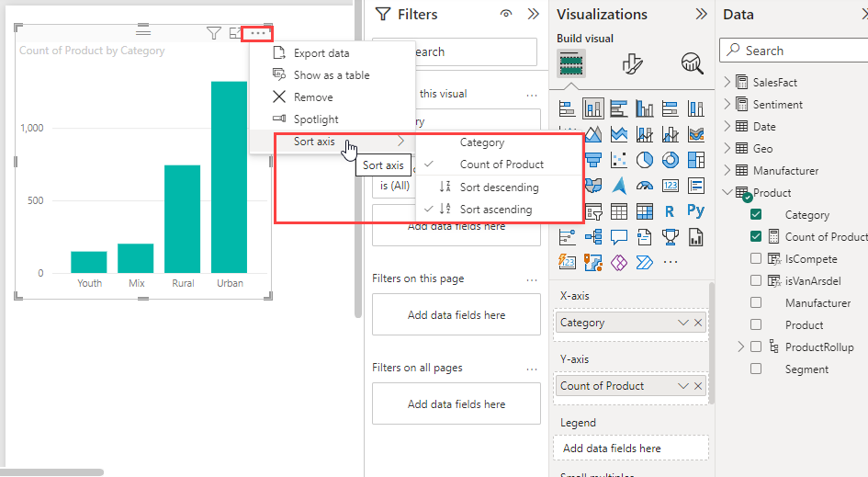This screenshot has width=868, height=477.
Task: Select the Donut chart visual
Action: click(670, 160)
